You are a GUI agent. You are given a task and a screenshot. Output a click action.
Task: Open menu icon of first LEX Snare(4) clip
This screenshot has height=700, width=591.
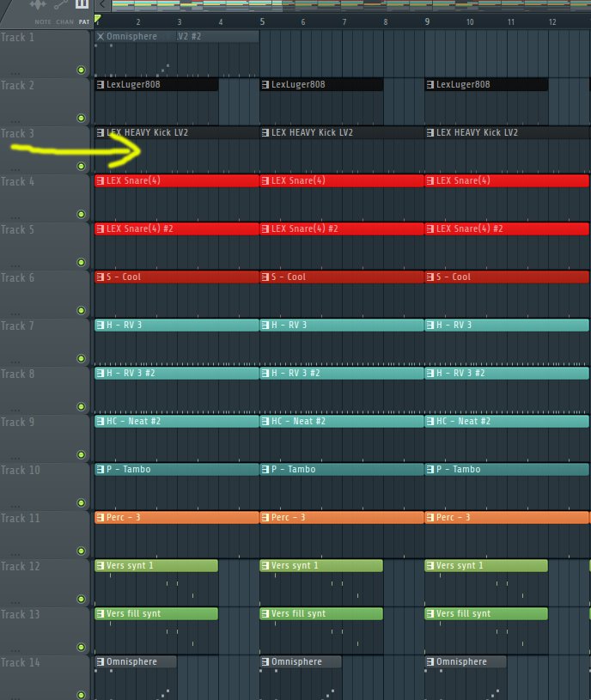pyautogui.click(x=101, y=180)
